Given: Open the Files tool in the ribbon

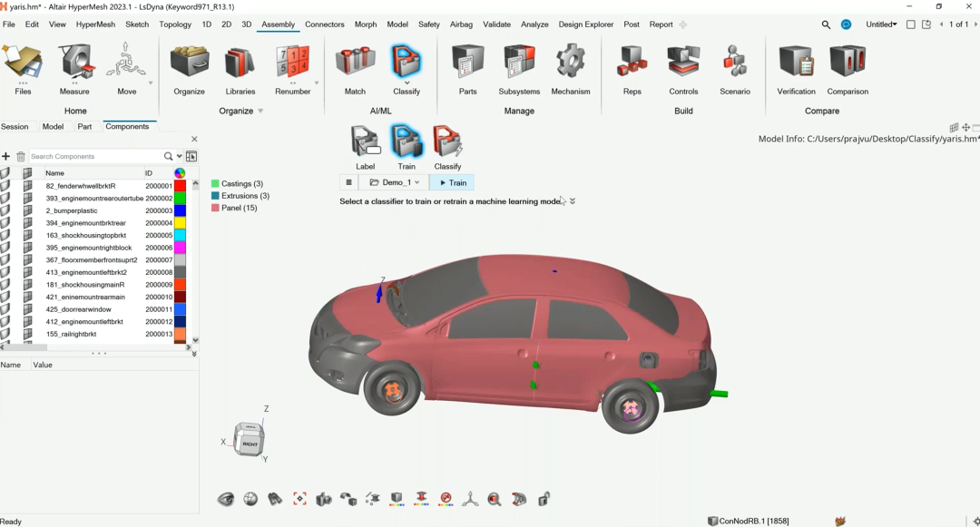Looking at the screenshot, I should [23, 69].
